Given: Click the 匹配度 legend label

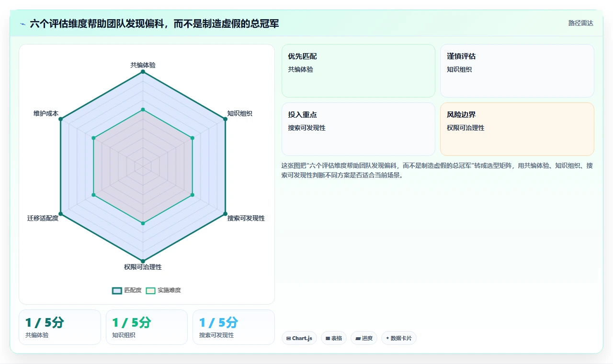Looking at the screenshot, I should point(133,290).
